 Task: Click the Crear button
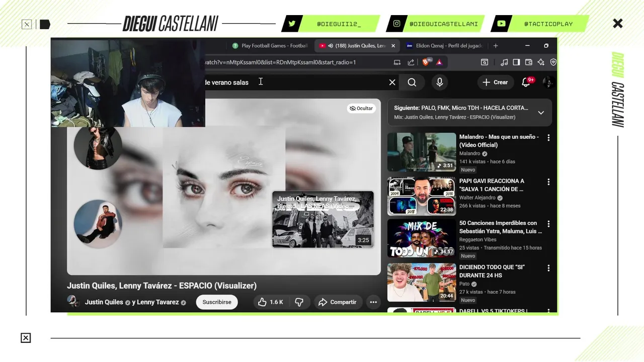tap(495, 82)
